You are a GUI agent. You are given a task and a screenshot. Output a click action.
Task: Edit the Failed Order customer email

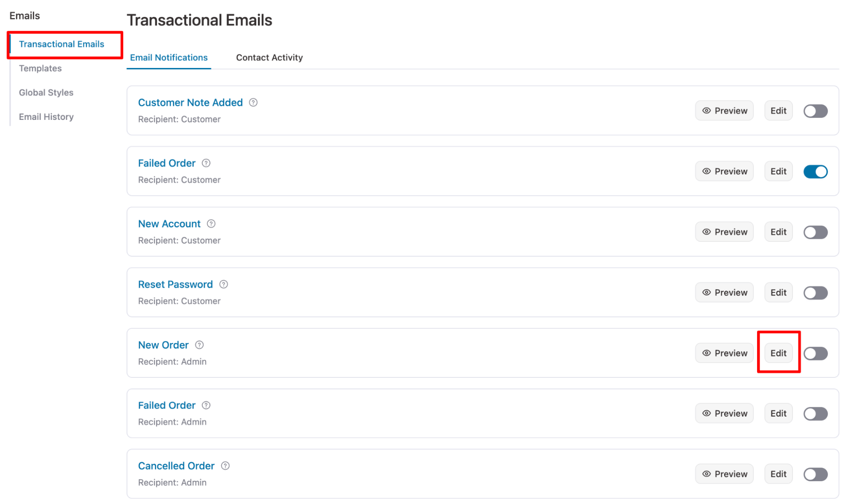(778, 171)
